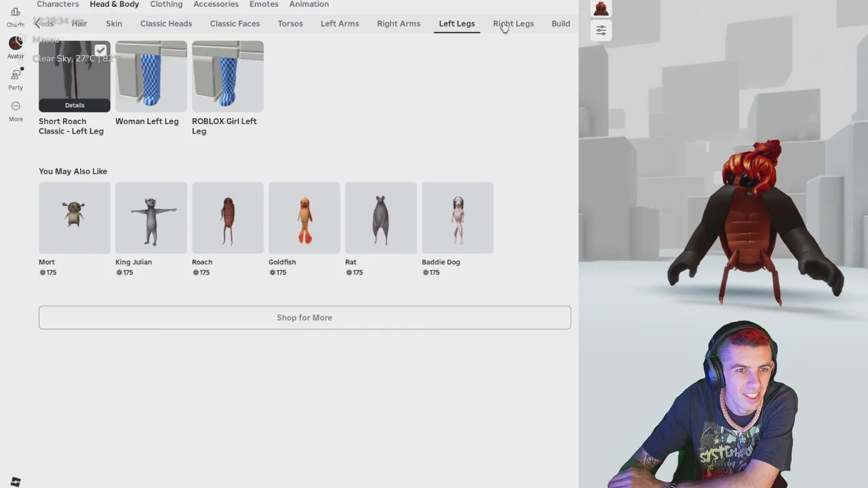
Task: Uncheck the Short Roach Classic Left Leg checkmark
Action: pos(100,51)
